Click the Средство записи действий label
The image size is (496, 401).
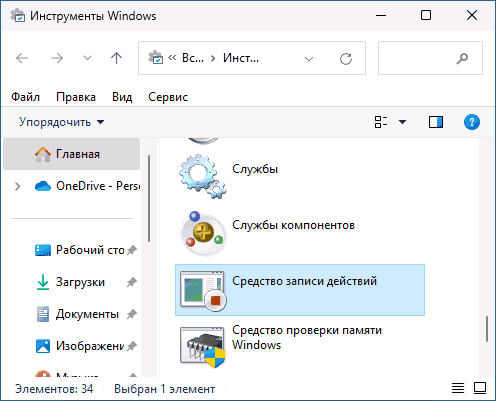point(304,281)
